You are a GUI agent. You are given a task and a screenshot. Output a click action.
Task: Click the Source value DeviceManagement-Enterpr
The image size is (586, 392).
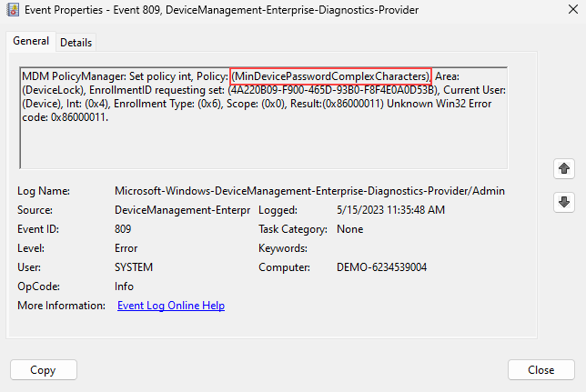(182, 210)
